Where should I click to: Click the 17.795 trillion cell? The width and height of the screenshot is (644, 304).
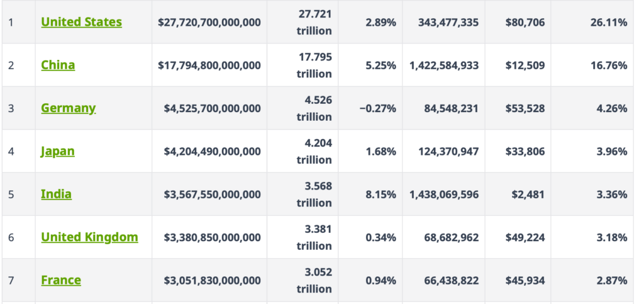(314, 65)
